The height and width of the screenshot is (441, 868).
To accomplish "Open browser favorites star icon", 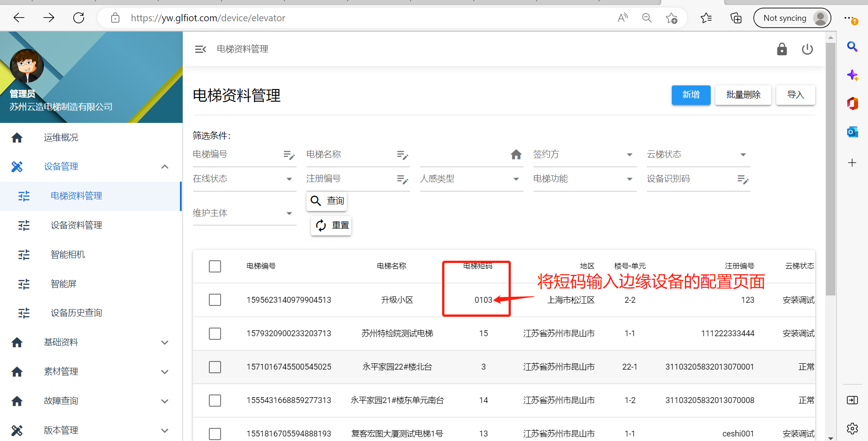I will coord(706,18).
